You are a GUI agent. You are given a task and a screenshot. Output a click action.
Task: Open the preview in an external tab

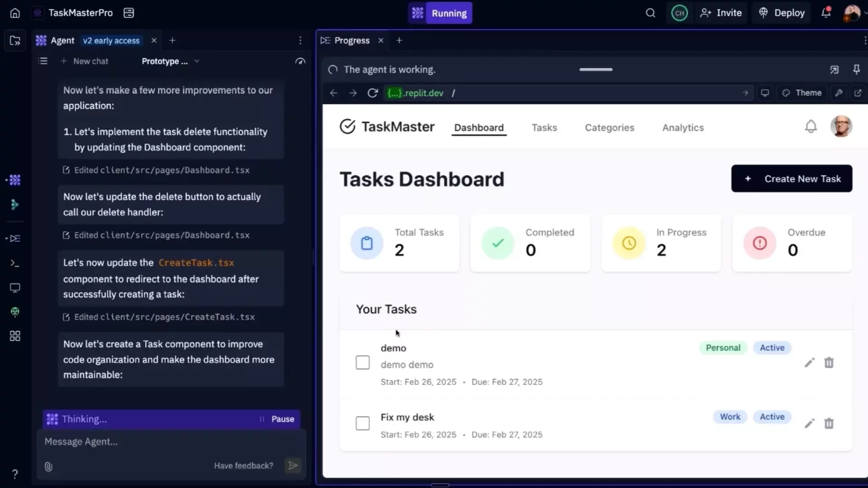coord(858,93)
